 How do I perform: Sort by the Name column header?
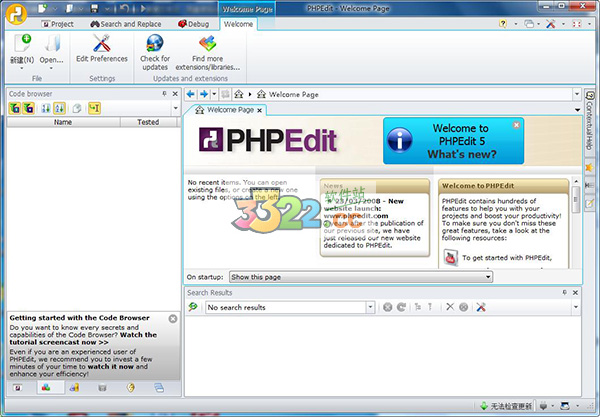tap(63, 122)
